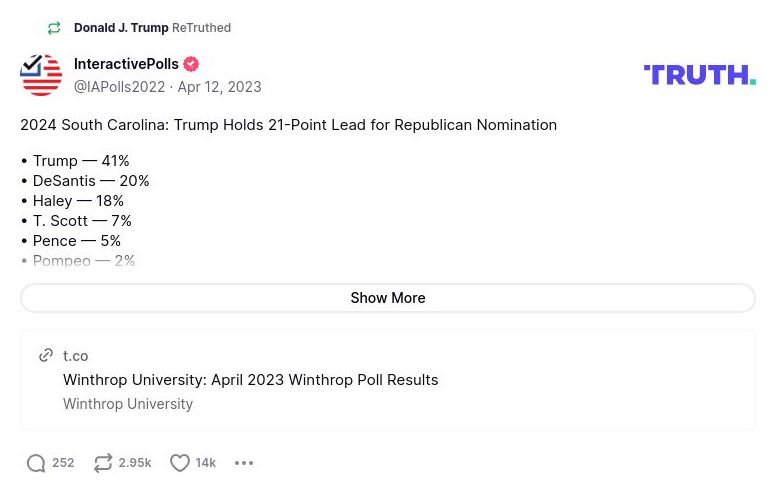Click the 14k likes count
This screenshot has height=493, width=777.
[x=206, y=463]
